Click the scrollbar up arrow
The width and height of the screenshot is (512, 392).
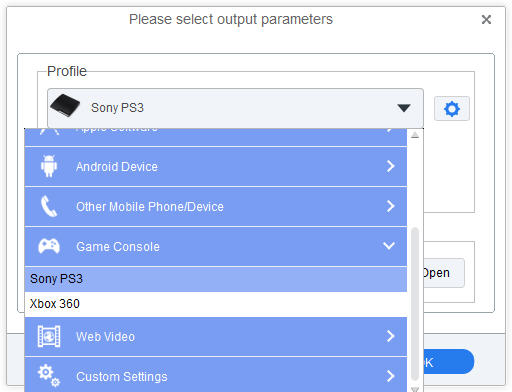[415, 135]
